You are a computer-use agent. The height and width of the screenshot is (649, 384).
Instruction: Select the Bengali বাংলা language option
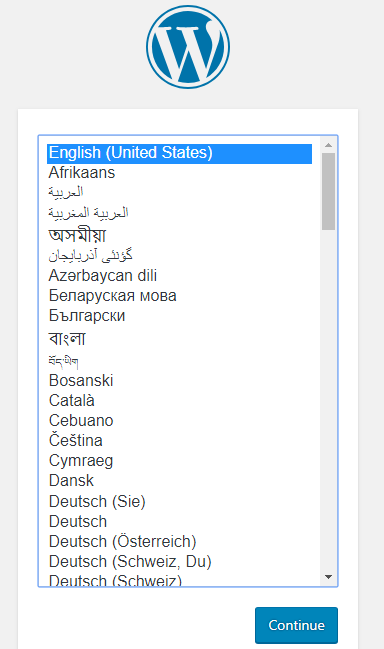[x=180, y=338]
